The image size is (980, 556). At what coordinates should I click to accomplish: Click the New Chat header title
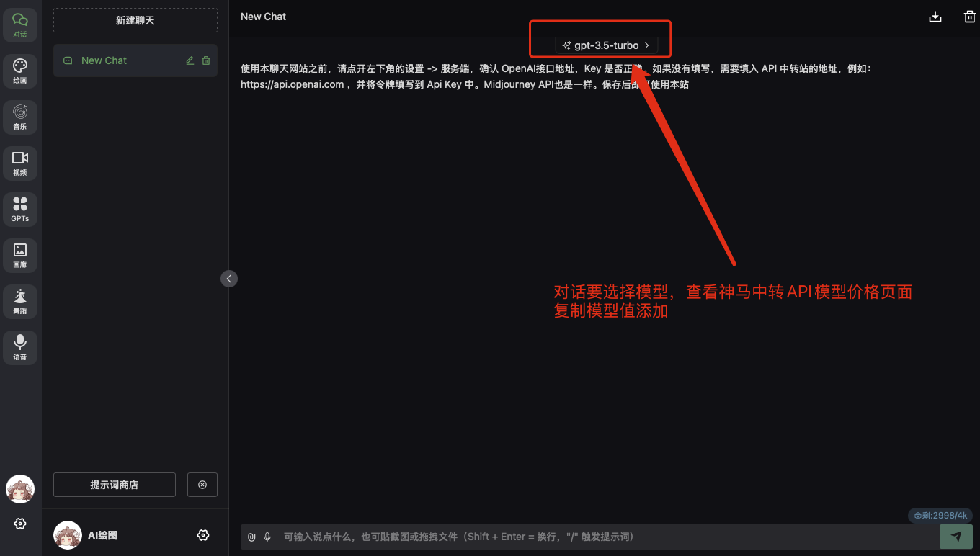263,17
